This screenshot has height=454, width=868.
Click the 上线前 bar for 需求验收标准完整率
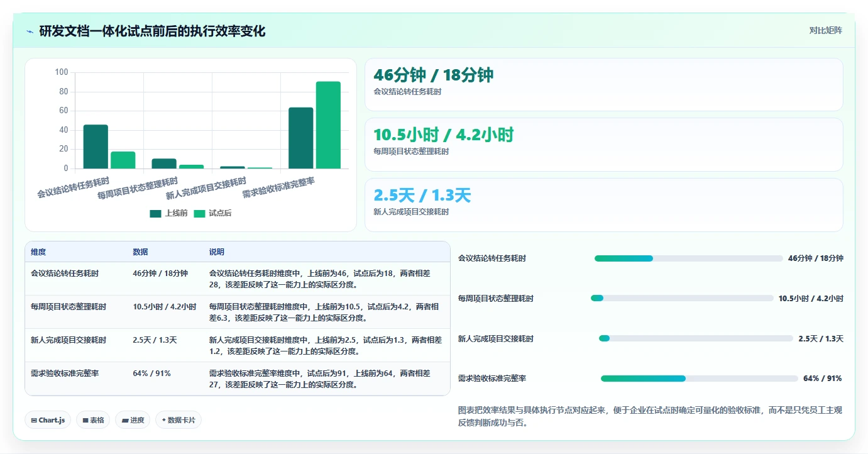(300, 138)
